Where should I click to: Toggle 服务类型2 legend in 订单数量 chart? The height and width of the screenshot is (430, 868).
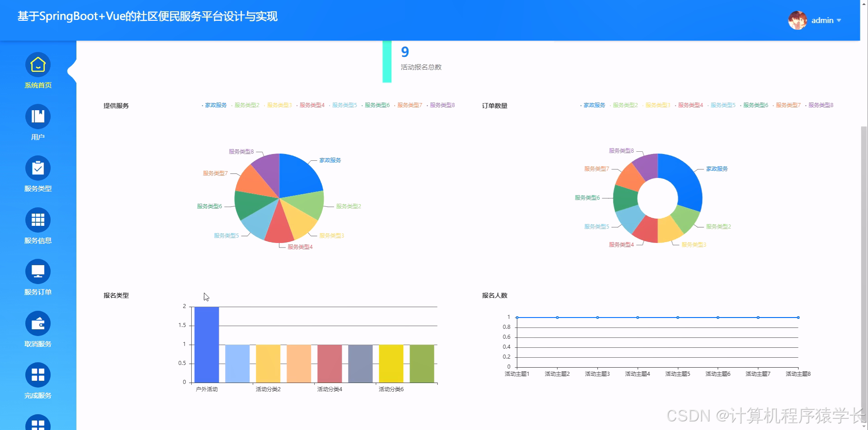point(624,105)
